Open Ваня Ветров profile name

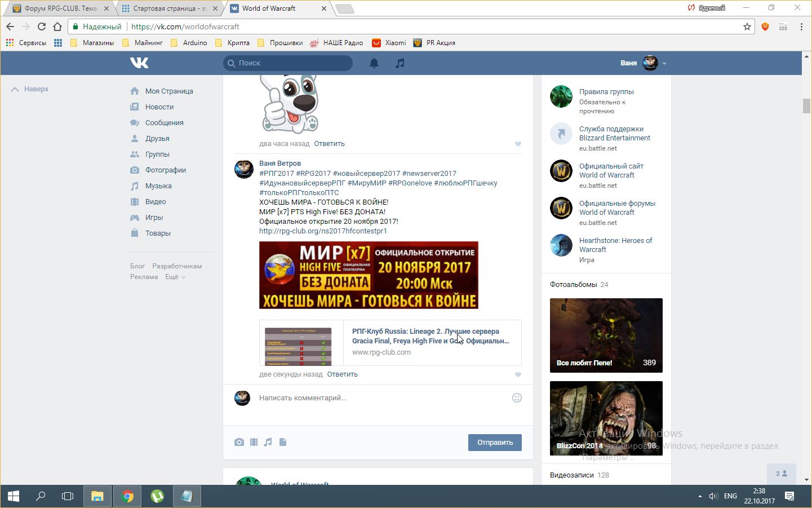[x=280, y=164]
